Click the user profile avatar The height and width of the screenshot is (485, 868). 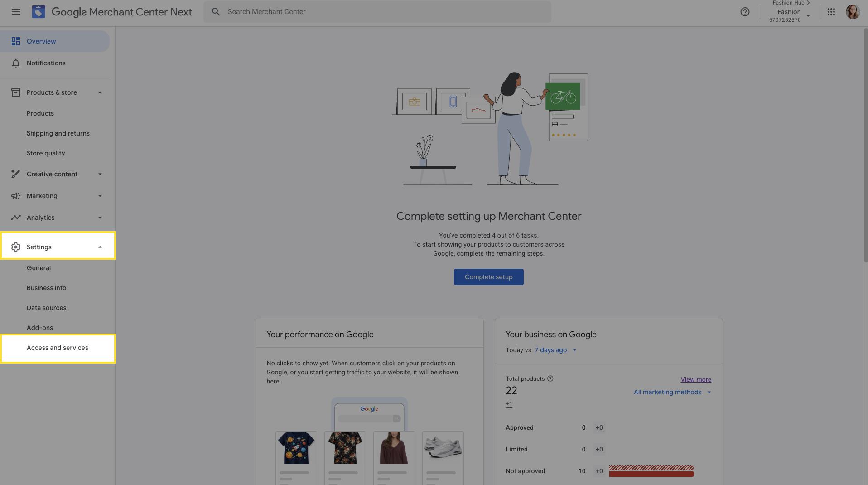pyautogui.click(x=852, y=12)
